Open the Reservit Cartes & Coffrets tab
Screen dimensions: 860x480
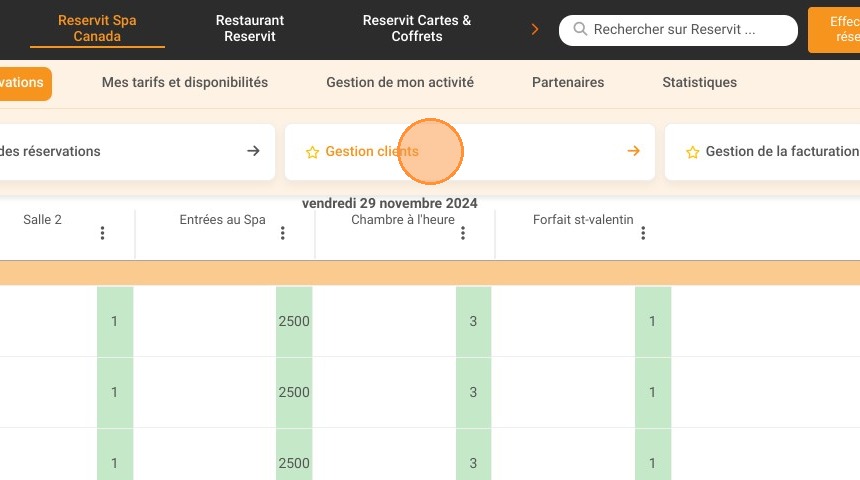tap(417, 29)
